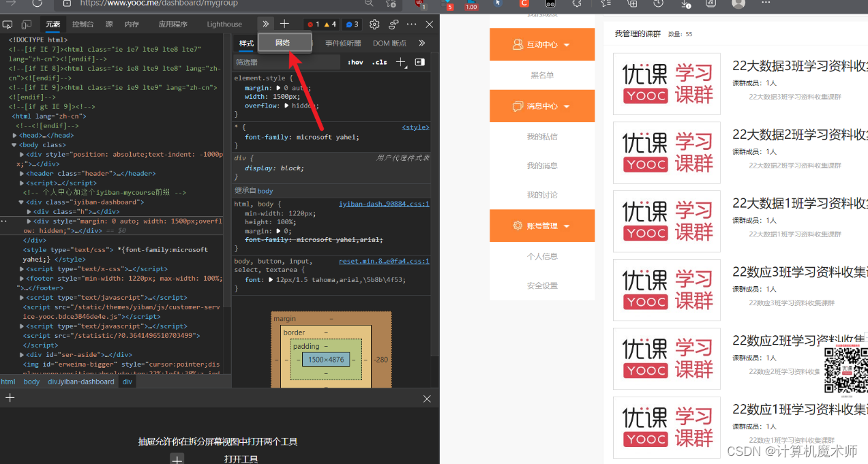
Task: Expand the div class="h" node
Action: [29, 212]
